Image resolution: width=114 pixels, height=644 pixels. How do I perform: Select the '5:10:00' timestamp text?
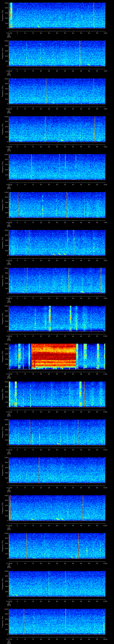coord(9,374)
